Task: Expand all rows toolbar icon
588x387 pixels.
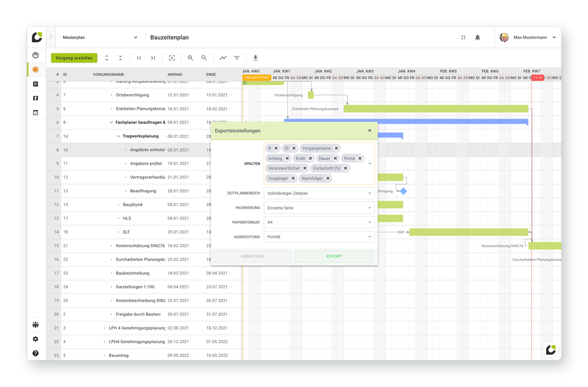Action: (x=107, y=58)
